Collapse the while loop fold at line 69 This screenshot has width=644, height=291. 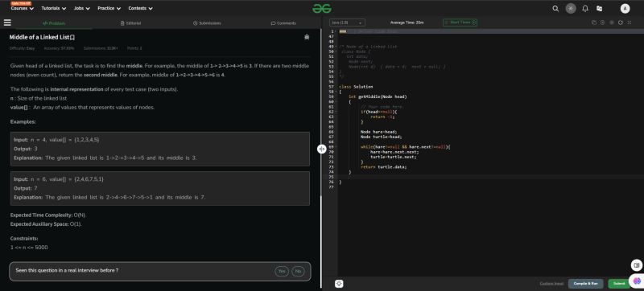point(336,147)
